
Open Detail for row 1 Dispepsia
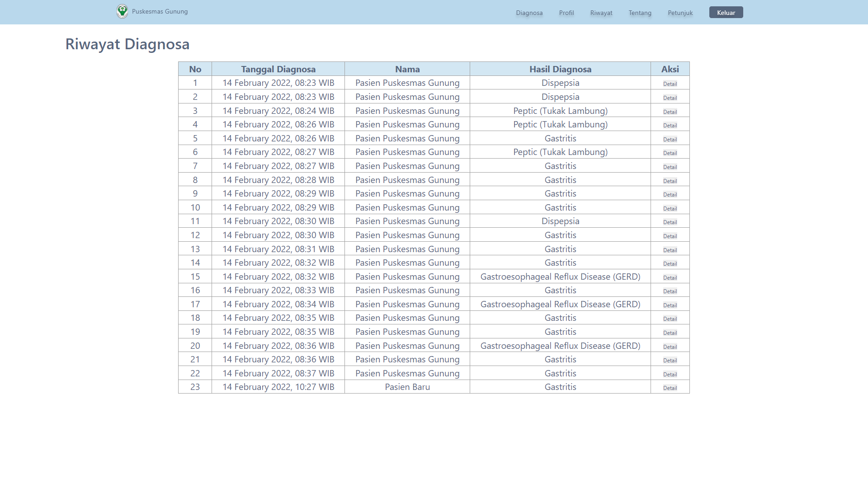pyautogui.click(x=670, y=84)
